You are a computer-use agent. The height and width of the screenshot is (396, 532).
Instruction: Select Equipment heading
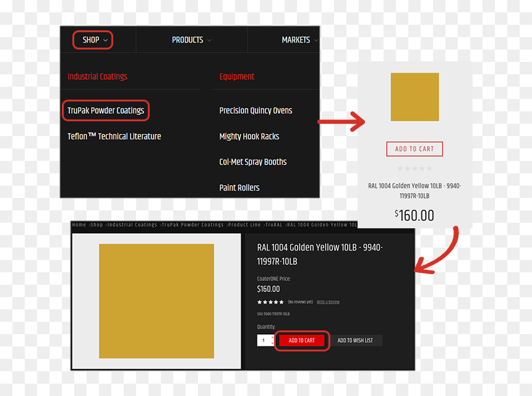(236, 77)
